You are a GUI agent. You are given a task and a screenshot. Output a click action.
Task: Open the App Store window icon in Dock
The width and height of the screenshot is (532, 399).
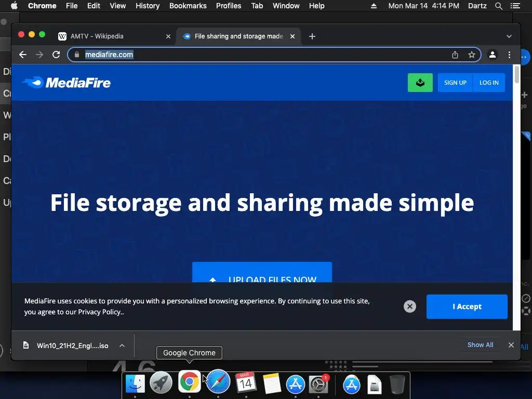pyautogui.click(x=352, y=384)
